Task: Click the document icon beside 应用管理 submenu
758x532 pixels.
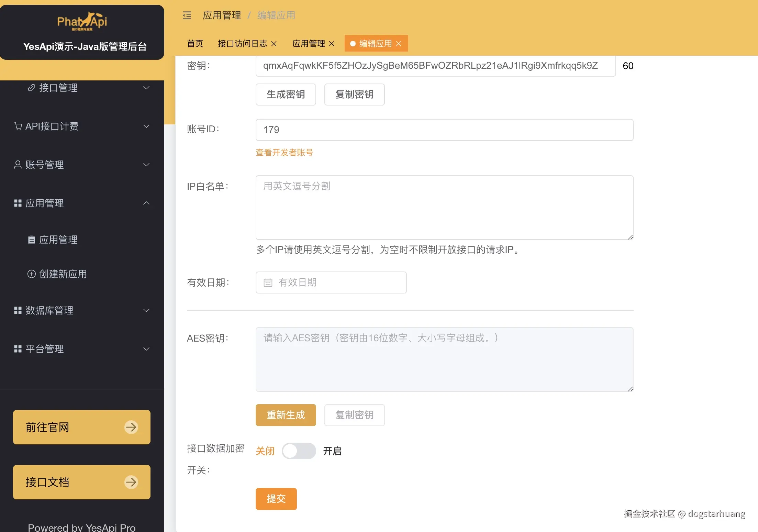Action: coord(31,240)
